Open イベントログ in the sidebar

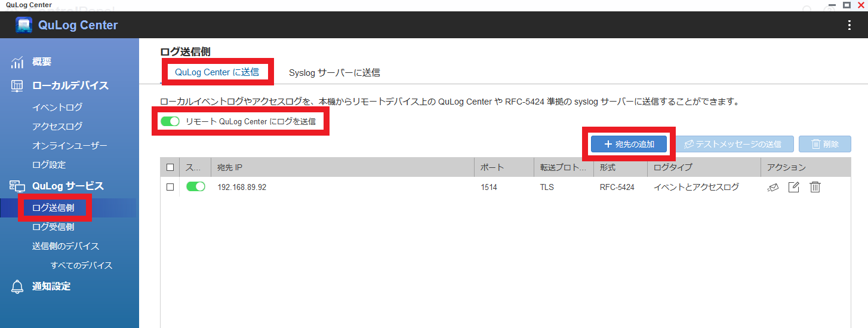point(57,108)
